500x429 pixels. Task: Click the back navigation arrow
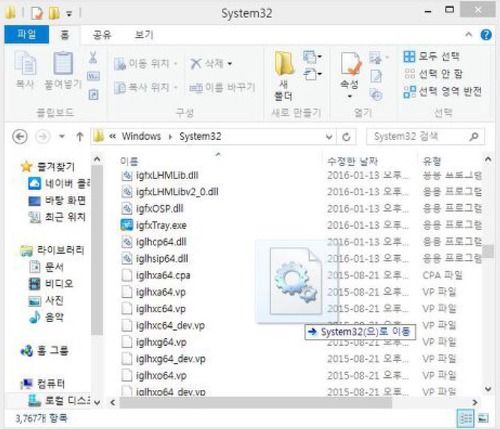point(20,137)
